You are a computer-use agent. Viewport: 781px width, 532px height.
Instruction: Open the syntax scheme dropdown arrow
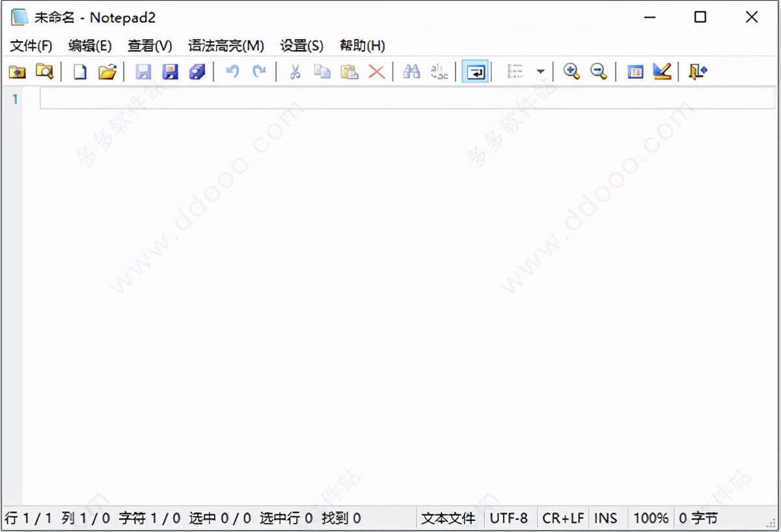tap(540, 72)
